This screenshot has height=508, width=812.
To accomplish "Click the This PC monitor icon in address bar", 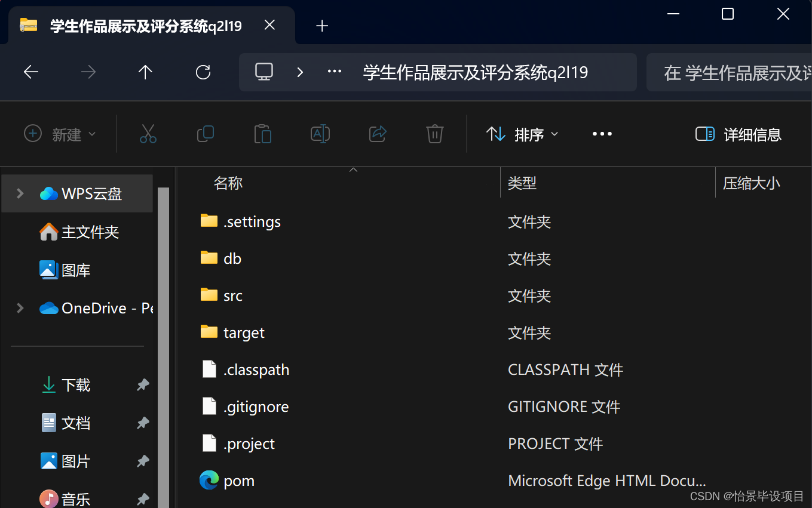I will (263, 72).
